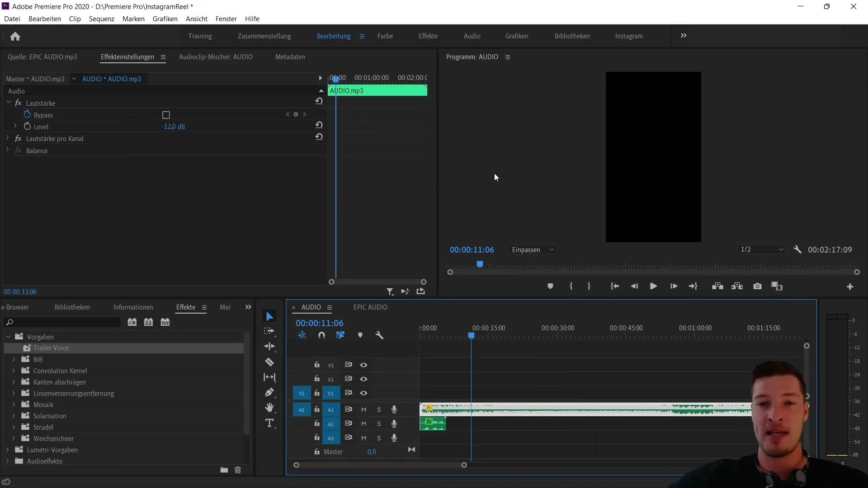Click Einpassen dropdown for program monitor
This screenshot has width=868, height=488.
[533, 250]
